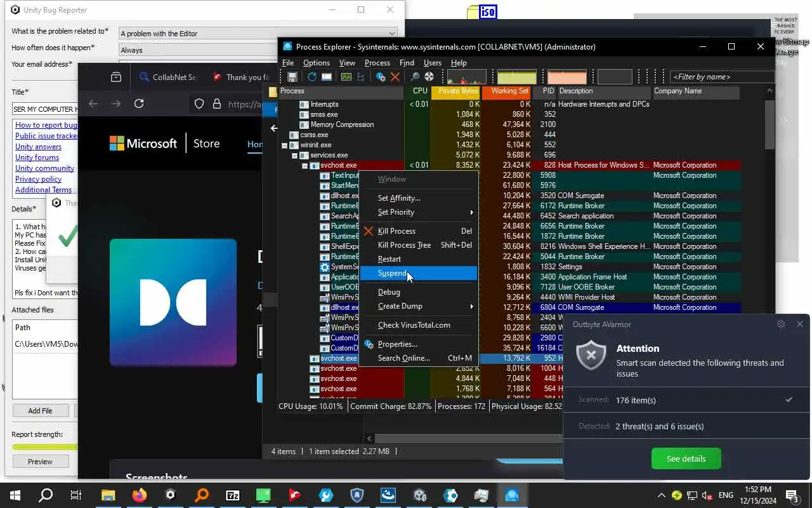
Task: Switch to 'Thank you fo' browser tab
Action: 241,77
